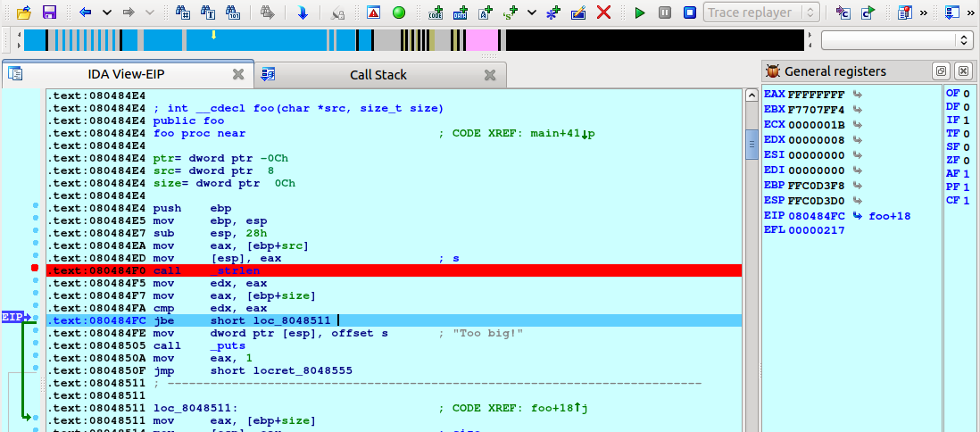
Task: Save database with the floppy disk icon
Action: [49, 12]
